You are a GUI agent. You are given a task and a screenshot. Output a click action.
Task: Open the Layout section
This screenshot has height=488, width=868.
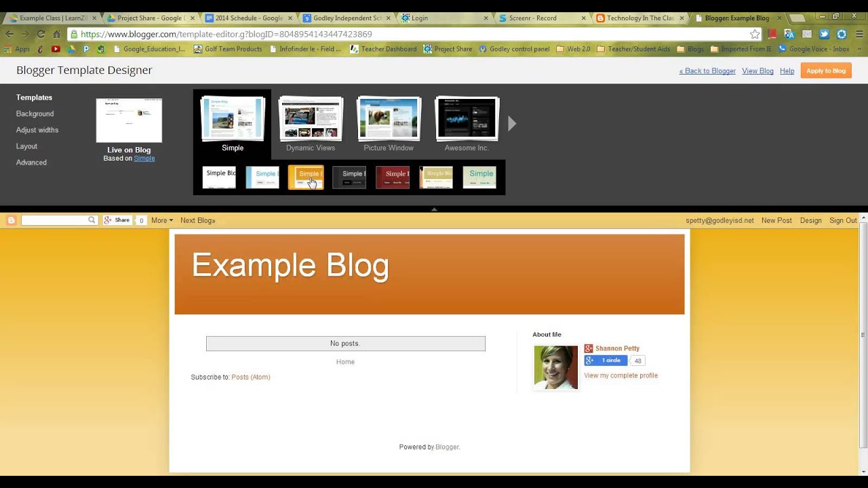(x=26, y=146)
